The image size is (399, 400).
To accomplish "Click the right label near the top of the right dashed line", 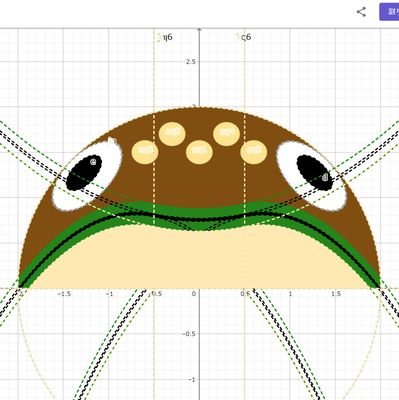I will click(x=246, y=37).
